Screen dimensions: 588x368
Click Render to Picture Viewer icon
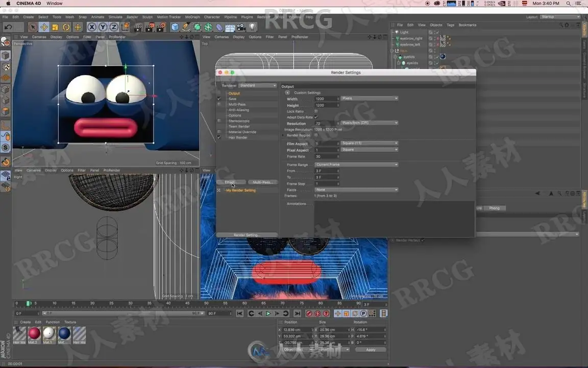(x=150, y=27)
